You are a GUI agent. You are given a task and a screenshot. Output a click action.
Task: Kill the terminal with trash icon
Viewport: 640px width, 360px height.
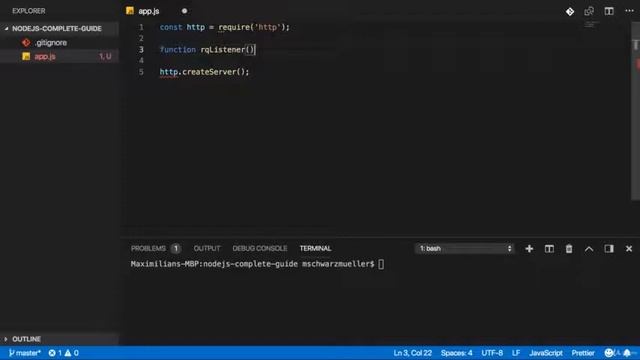coord(569,249)
